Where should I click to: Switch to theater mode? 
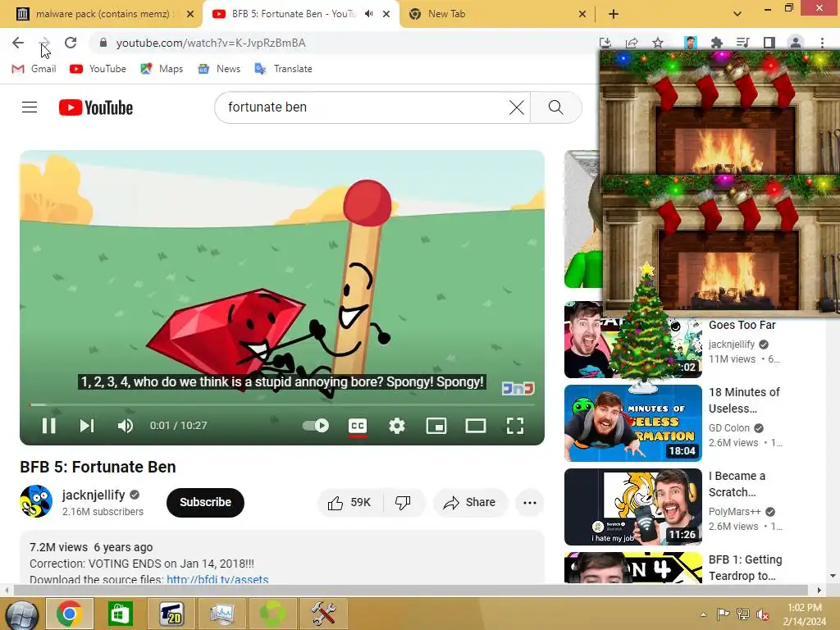(x=475, y=426)
